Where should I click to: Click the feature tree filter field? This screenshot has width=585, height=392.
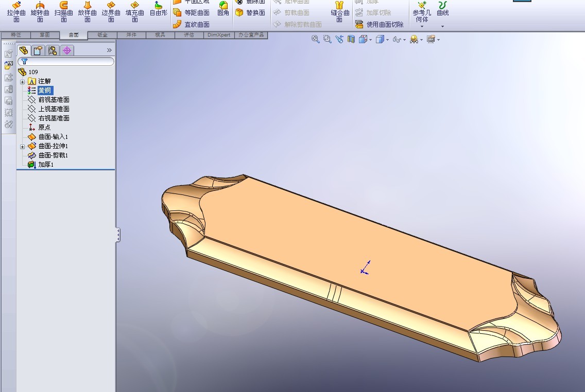tap(66, 62)
